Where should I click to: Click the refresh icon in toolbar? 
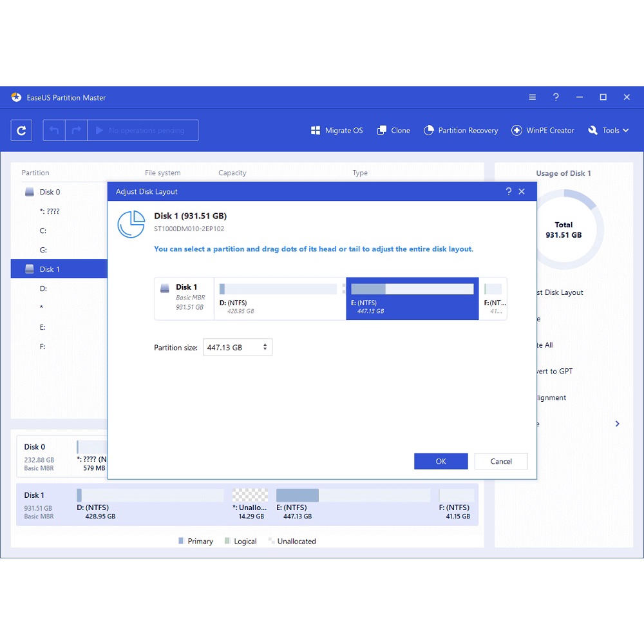[x=21, y=130]
